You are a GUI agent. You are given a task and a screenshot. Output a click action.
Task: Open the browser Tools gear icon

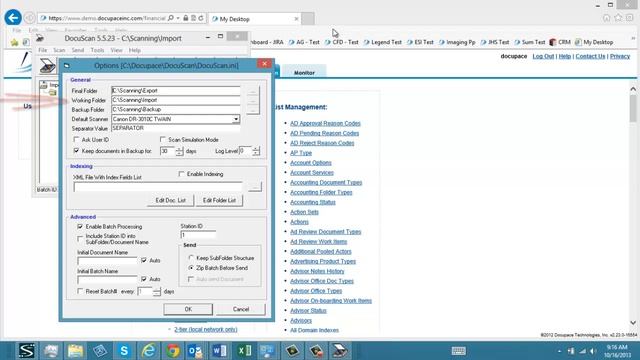[629, 18]
